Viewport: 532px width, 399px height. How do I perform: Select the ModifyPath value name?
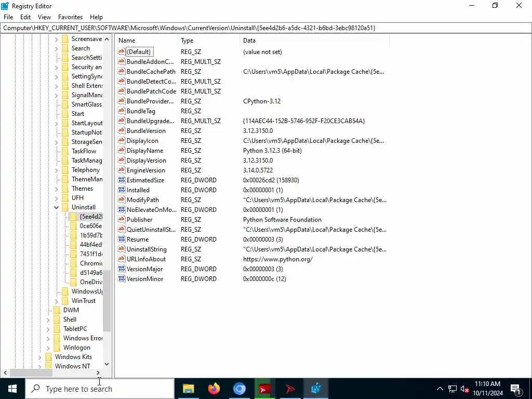[x=142, y=200]
